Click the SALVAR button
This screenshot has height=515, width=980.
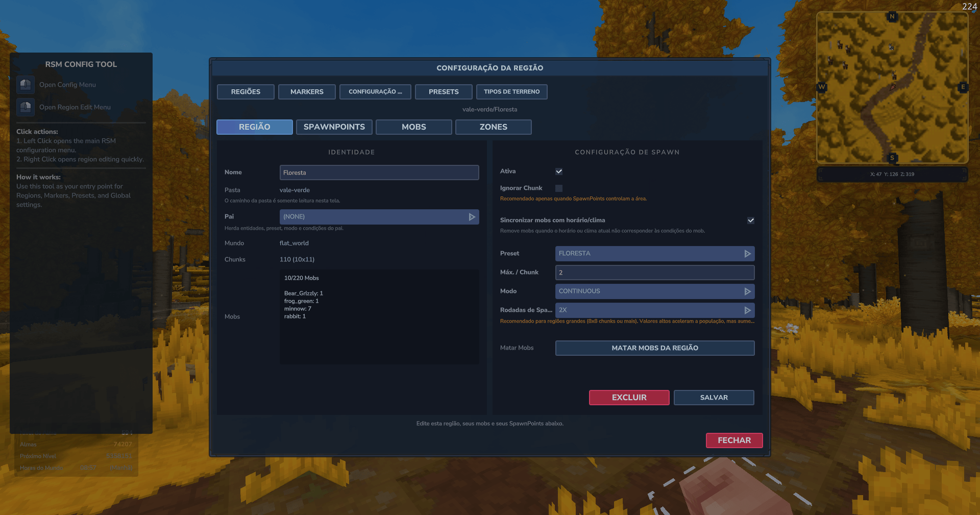pyautogui.click(x=714, y=398)
